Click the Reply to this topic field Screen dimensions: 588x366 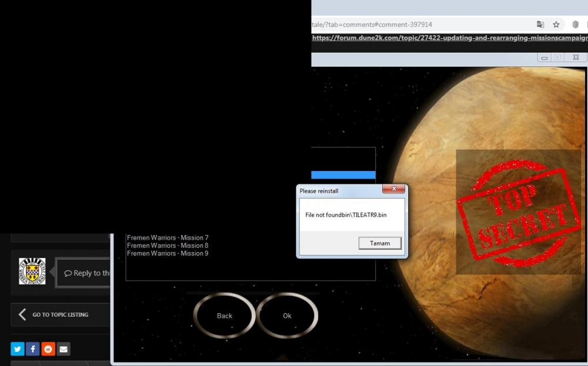pos(85,273)
